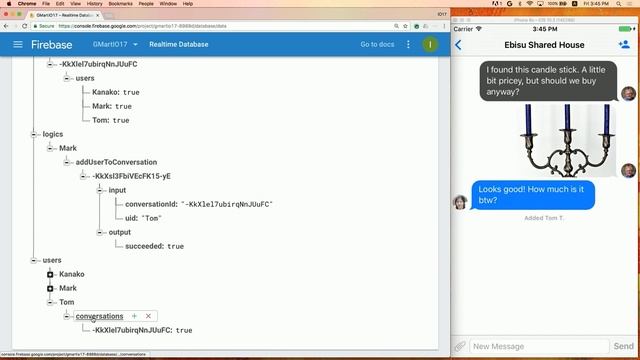Click the "Mark: true" entry
Image resolution: width=640 pixels, height=360 pixels.
click(x=112, y=106)
